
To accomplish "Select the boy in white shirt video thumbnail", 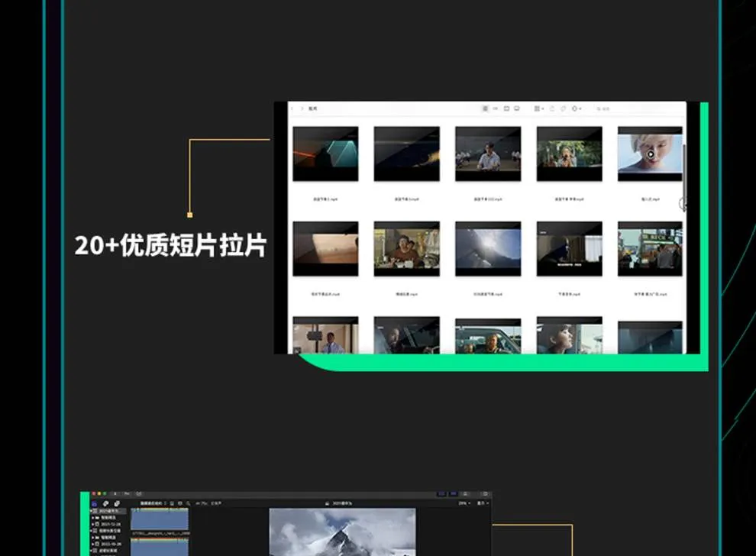I will (x=488, y=154).
